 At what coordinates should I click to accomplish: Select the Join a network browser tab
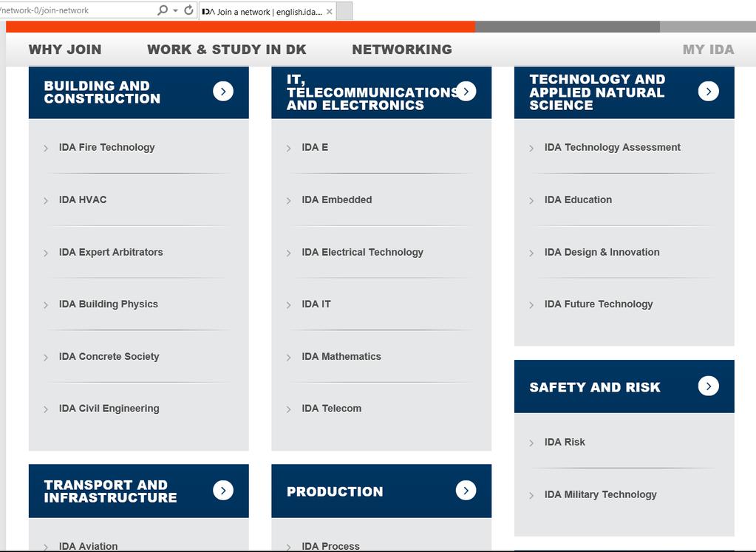(267, 12)
